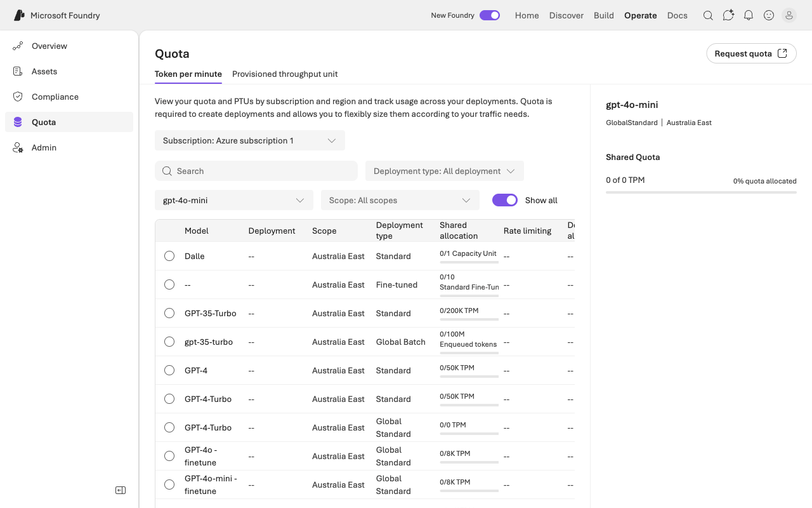
Task: Click the Deployment column header
Action: [272, 231]
